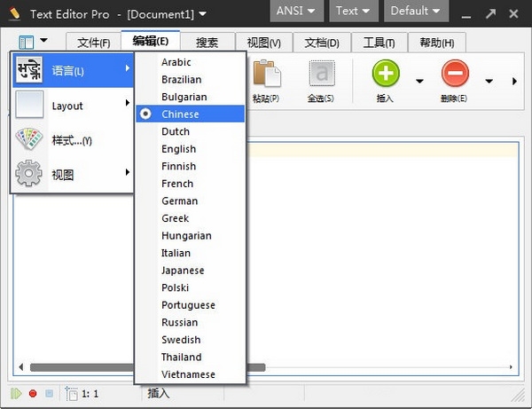This screenshot has height=409, width=532.
Task: Click the View gear icon
Action: [x=29, y=173]
